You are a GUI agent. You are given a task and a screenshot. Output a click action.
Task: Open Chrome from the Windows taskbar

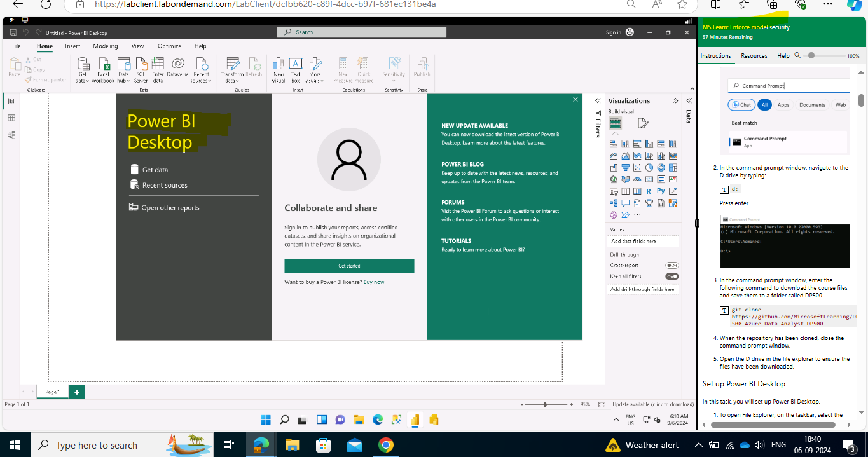[x=385, y=445]
